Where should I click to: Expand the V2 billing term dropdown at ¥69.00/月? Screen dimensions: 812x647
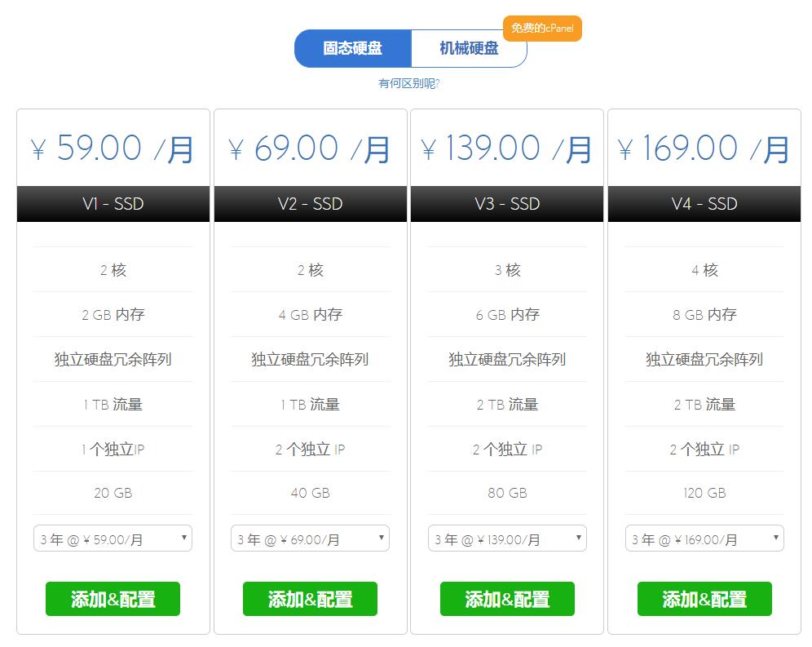pyautogui.click(x=310, y=538)
